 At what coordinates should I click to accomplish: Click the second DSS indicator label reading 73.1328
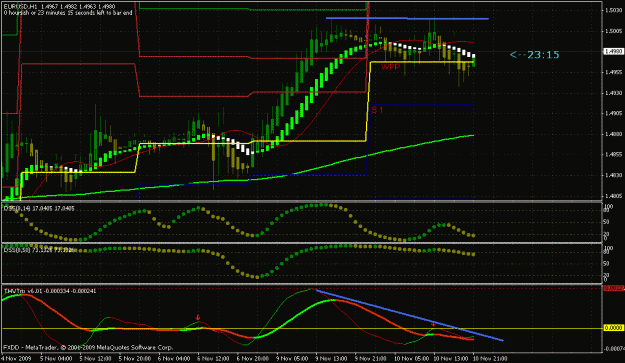pos(39,250)
